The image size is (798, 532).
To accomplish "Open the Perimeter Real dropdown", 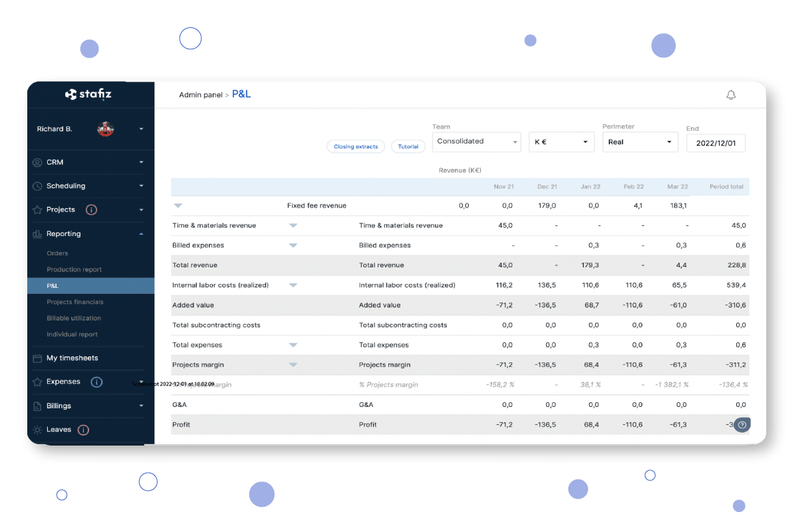I will point(639,141).
